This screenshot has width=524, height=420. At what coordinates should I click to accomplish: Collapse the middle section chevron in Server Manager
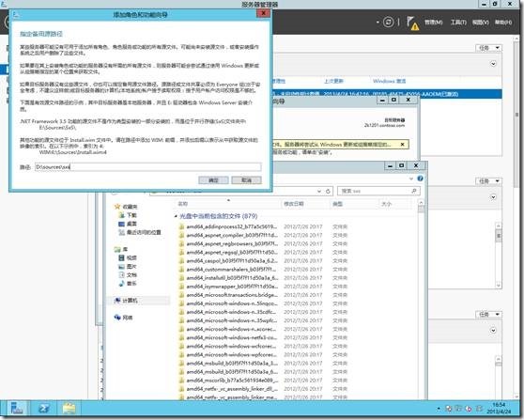tap(493, 197)
